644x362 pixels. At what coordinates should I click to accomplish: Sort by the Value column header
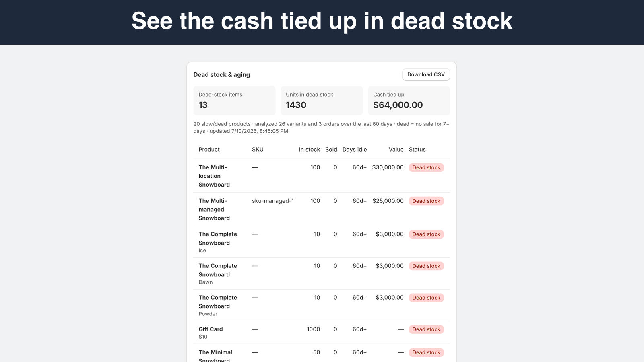pos(396,150)
